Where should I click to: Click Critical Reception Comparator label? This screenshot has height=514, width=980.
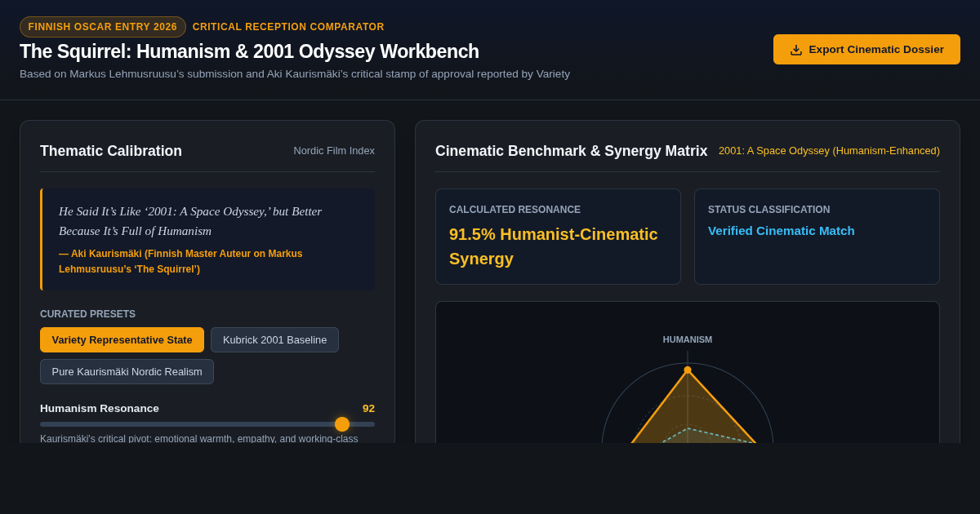click(x=288, y=27)
